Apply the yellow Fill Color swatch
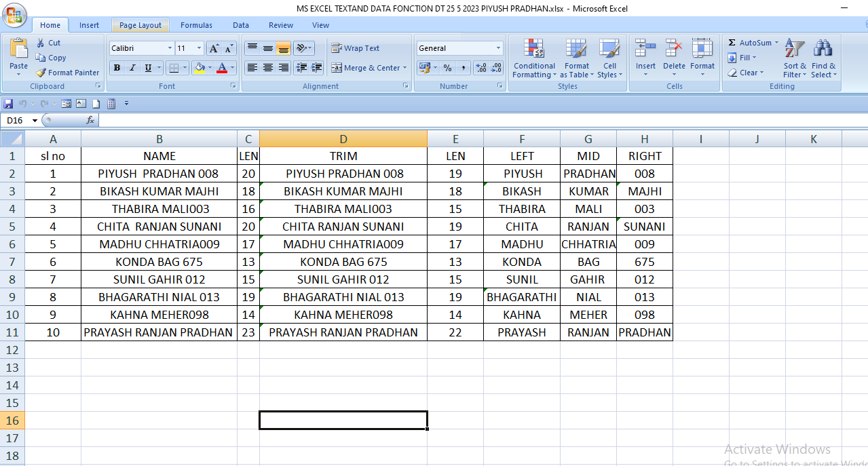Viewport: 868px width, 466px height. click(199, 68)
